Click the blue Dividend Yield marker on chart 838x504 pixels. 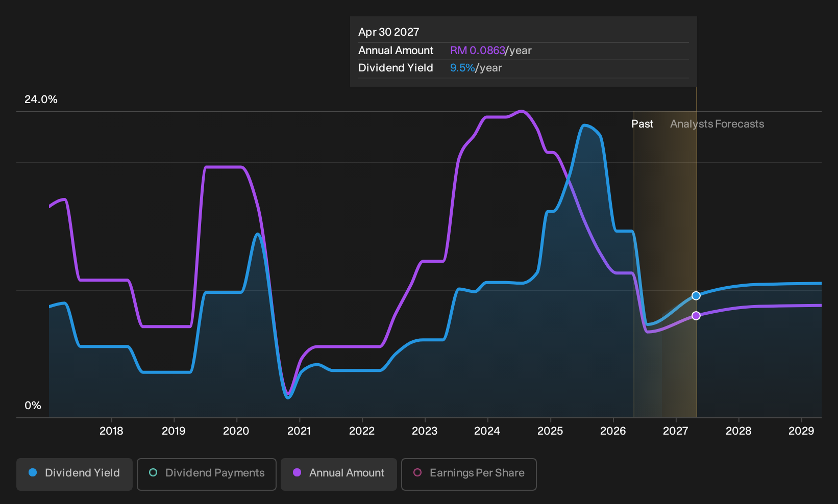point(696,296)
